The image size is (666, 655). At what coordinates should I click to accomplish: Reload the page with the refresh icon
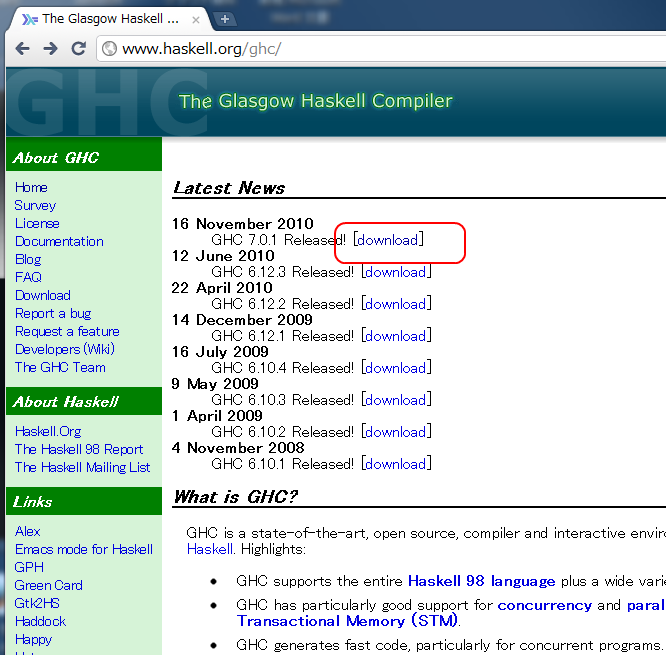(79, 48)
